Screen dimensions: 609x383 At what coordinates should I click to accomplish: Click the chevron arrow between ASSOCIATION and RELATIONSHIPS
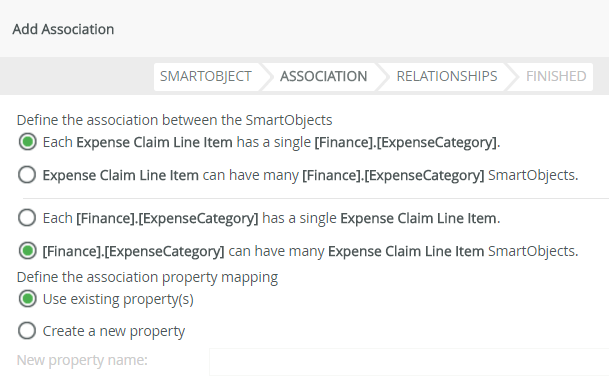382,77
